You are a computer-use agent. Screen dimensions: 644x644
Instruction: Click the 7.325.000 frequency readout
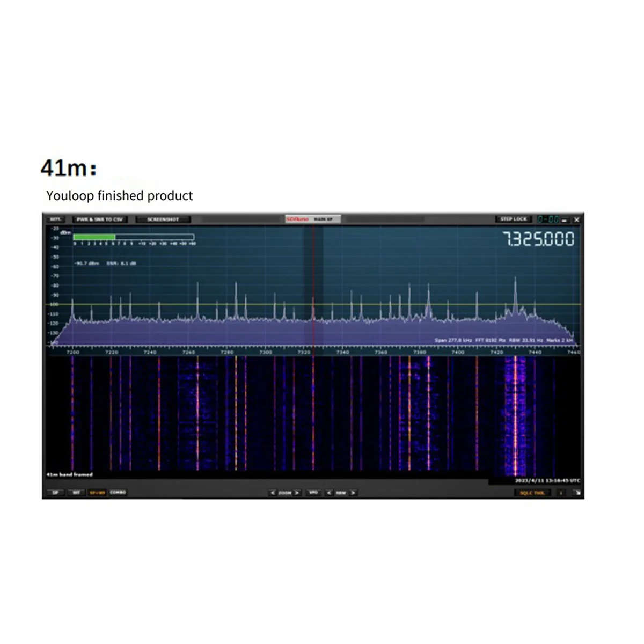coord(538,239)
